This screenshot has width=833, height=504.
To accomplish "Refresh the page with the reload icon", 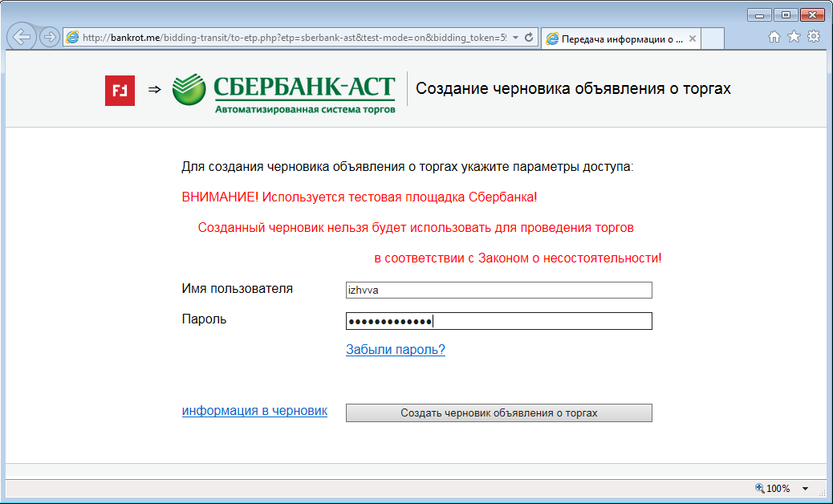I will point(529,38).
